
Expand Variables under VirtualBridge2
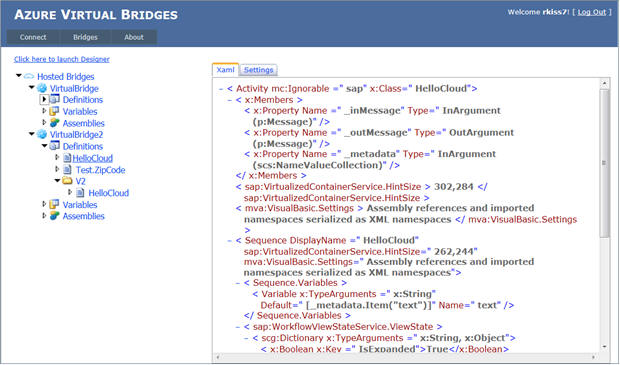[x=44, y=204]
